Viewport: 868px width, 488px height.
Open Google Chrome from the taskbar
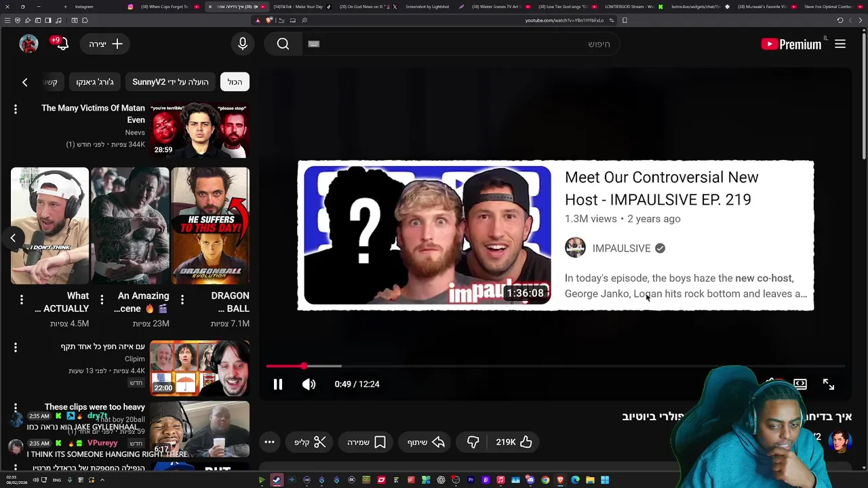pyautogui.click(x=545, y=480)
